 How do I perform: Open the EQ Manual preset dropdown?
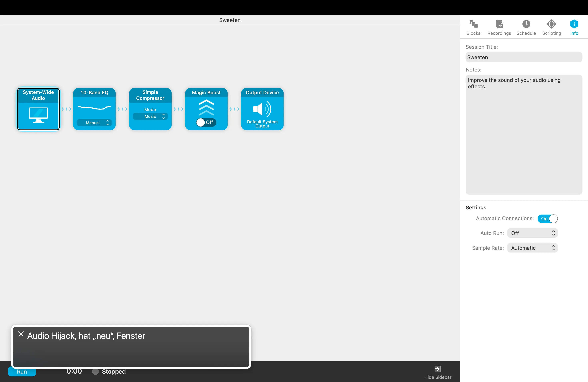point(94,123)
